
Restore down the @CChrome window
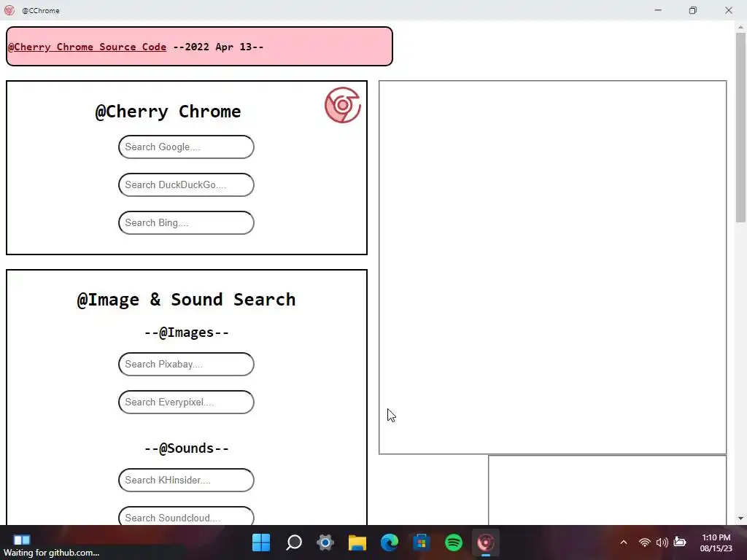[693, 10]
